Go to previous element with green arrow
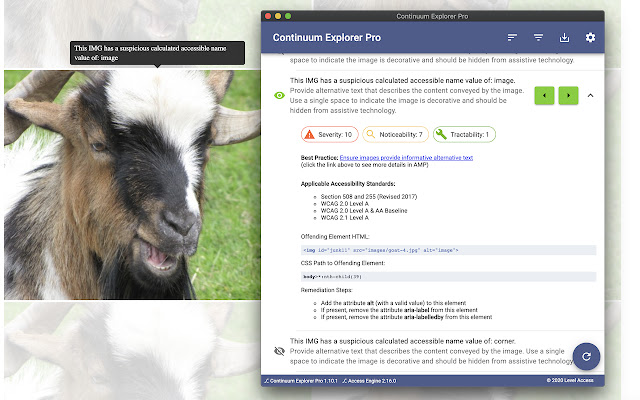This screenshot has width=640, height=400. pyautogui.click(x=544, y=96)
